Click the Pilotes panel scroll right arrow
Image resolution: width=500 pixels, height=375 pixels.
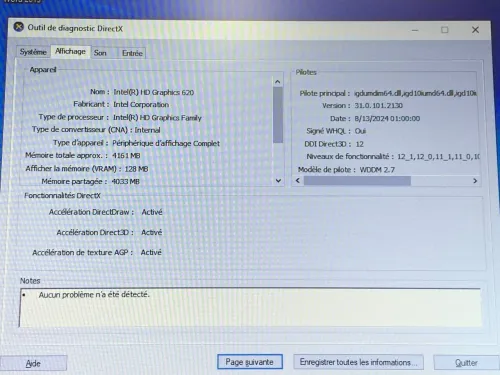pyautogui.click(x=475, y=181)
